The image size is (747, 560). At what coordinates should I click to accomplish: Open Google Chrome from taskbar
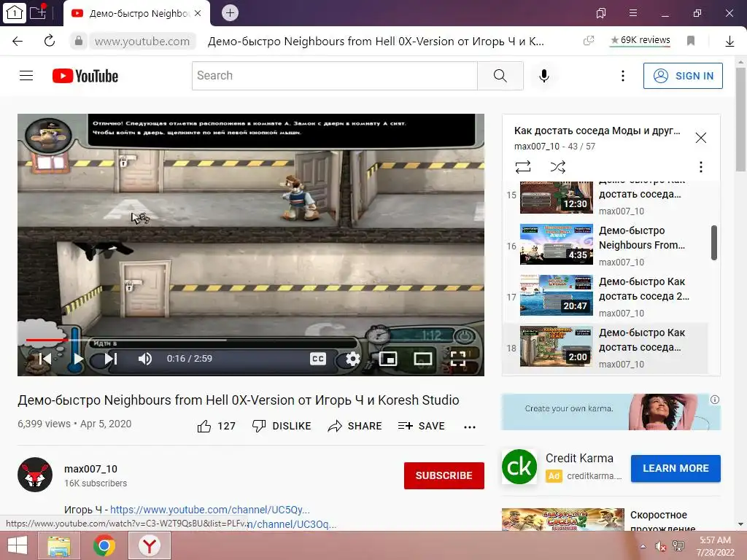pyautogui.click(x=104, y=545)
